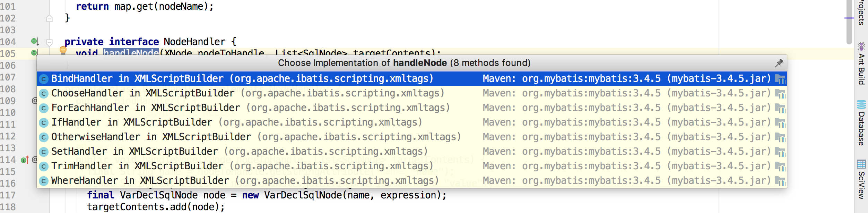
Task: Select OtherwiseHandler in XMLScriptBuilder implementation
Action: click(411, 137)
